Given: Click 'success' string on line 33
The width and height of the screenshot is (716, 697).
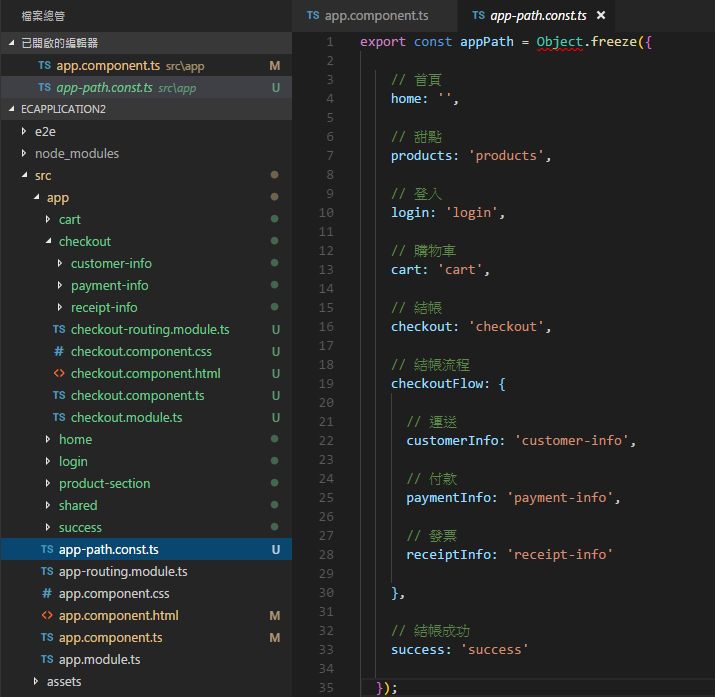Looking at the screenshot, I should tap(495, 649).
